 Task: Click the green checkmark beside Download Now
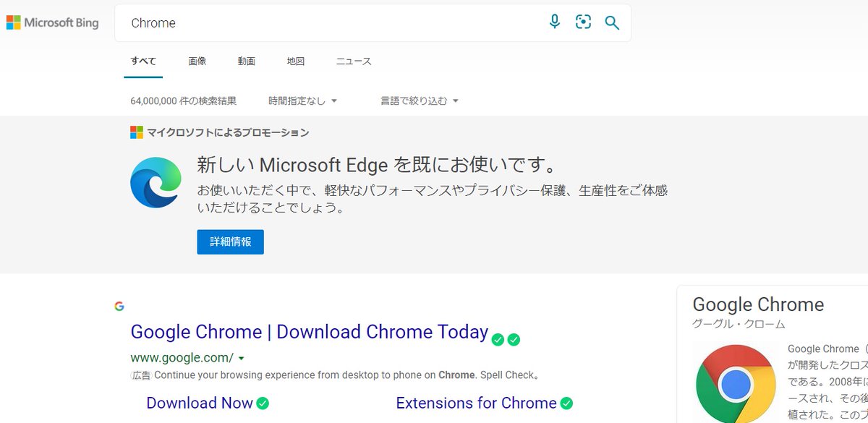(263, 403)
